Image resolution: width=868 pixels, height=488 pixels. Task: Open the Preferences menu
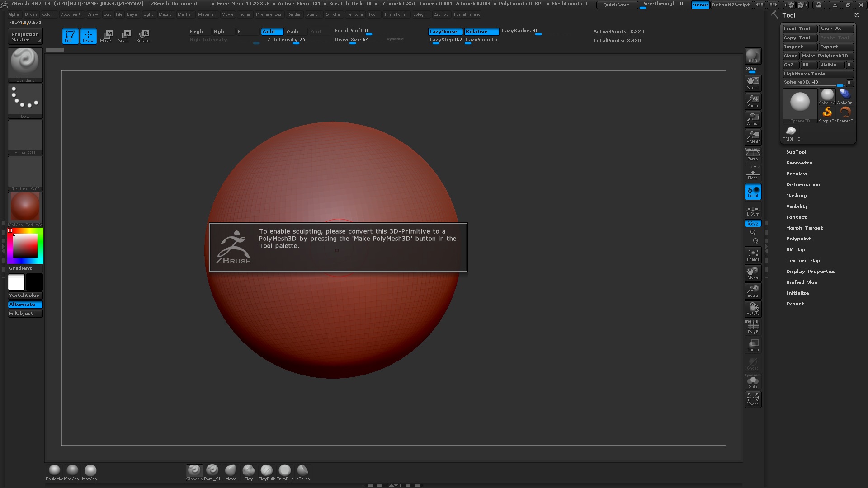(x=269, y=14)
